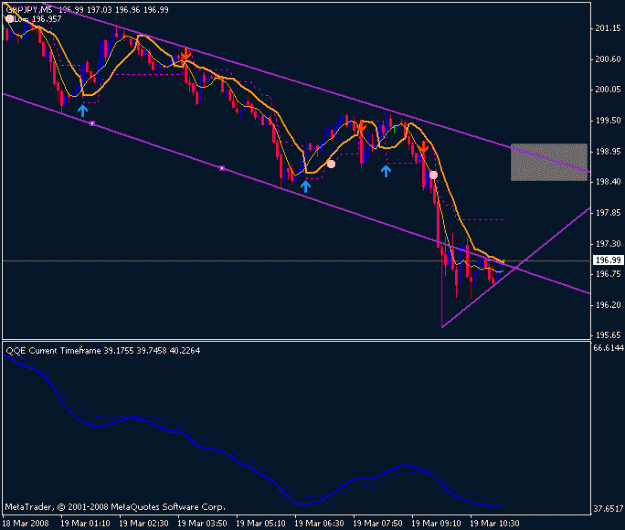Click the 18 Mar 2008 date label
625x530 pixels.
[26, 523]
